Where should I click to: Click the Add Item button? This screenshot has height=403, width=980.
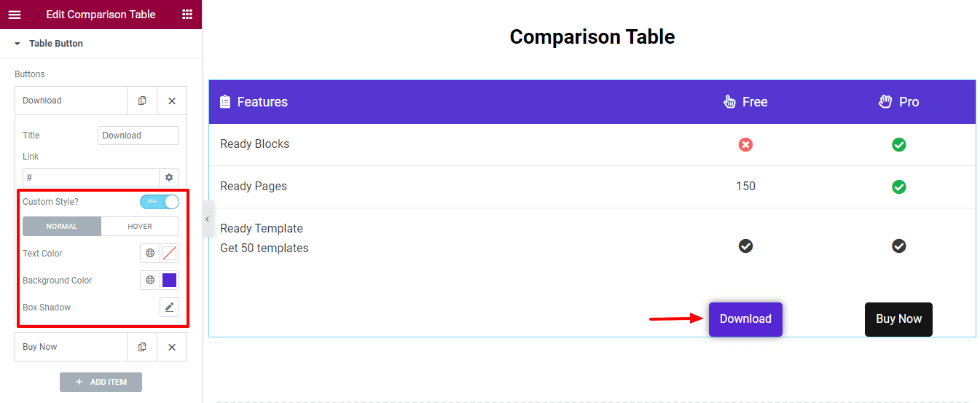click(101, 382)
